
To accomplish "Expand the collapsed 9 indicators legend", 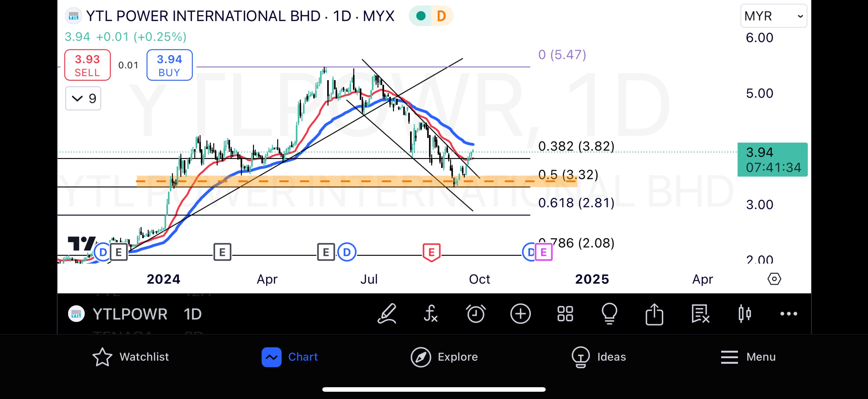I will tap(83, 98).
